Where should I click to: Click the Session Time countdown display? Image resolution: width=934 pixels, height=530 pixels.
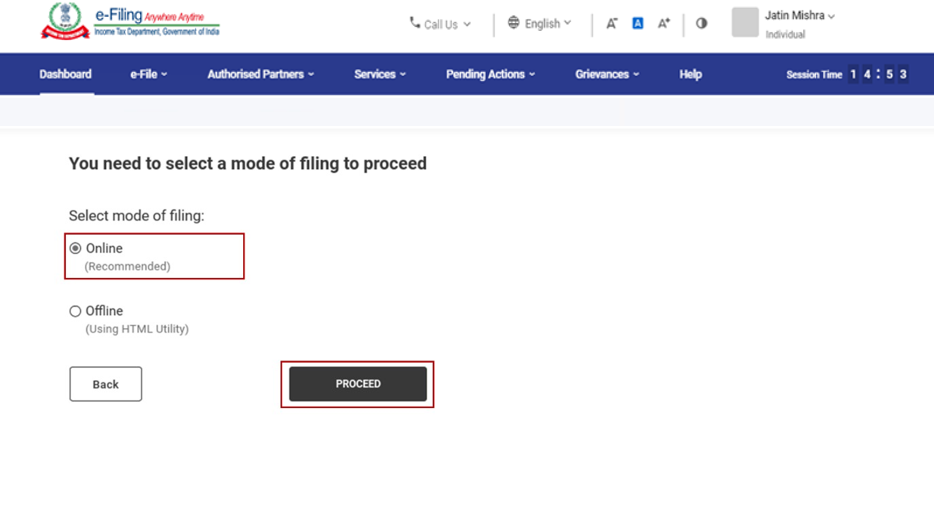point(877,74)
